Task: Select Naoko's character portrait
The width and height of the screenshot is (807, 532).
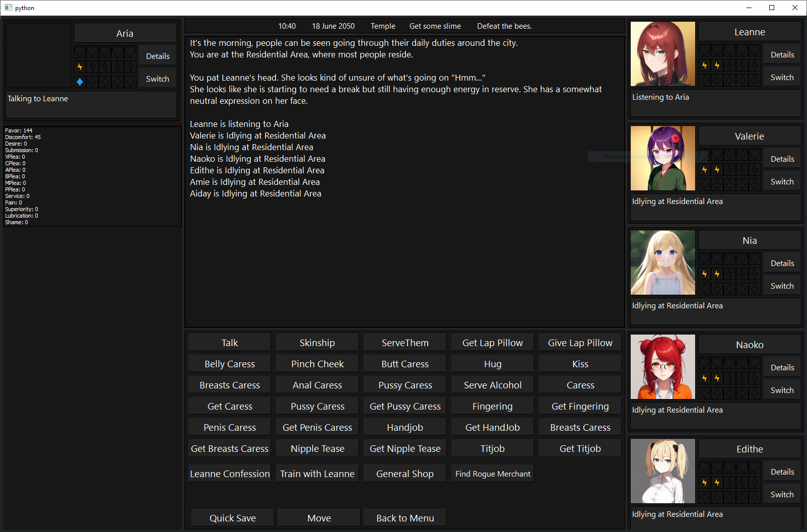Action: (x=662, y=367)
